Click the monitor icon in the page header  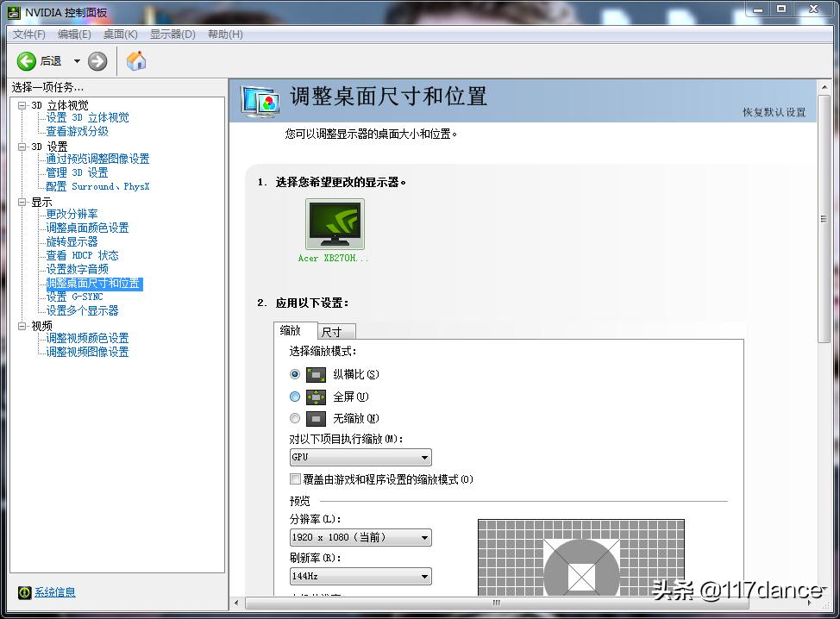click(x=260, y=101)
